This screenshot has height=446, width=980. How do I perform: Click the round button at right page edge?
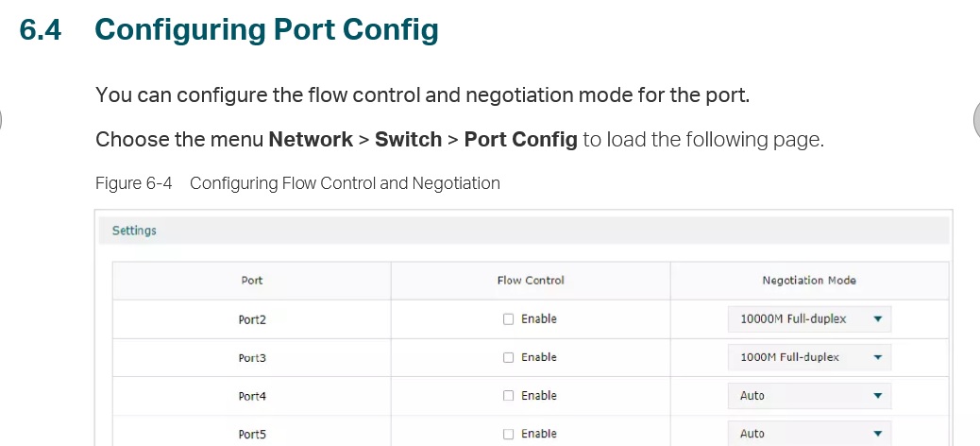976,120
